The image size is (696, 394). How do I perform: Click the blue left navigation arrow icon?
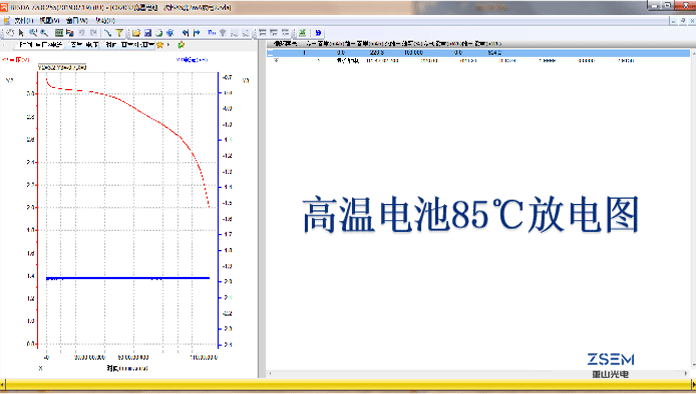tap(186, 33)
